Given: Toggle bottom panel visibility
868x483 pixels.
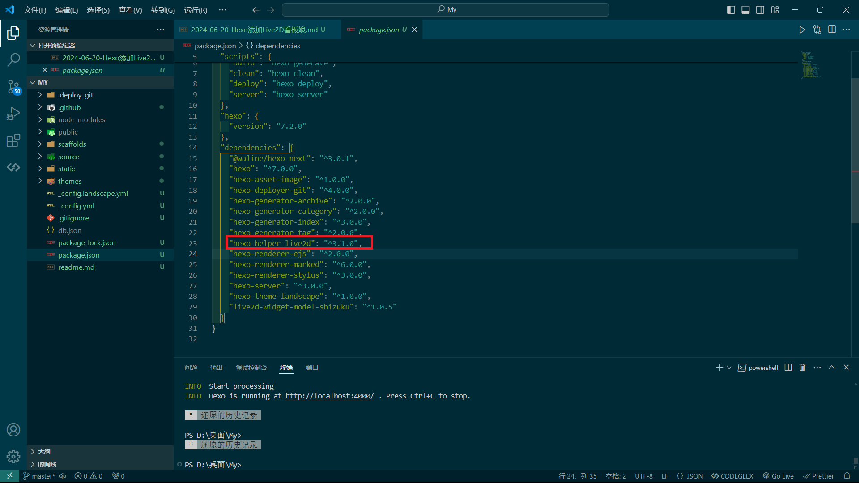Looking at the screenshot, I should 745,10.
